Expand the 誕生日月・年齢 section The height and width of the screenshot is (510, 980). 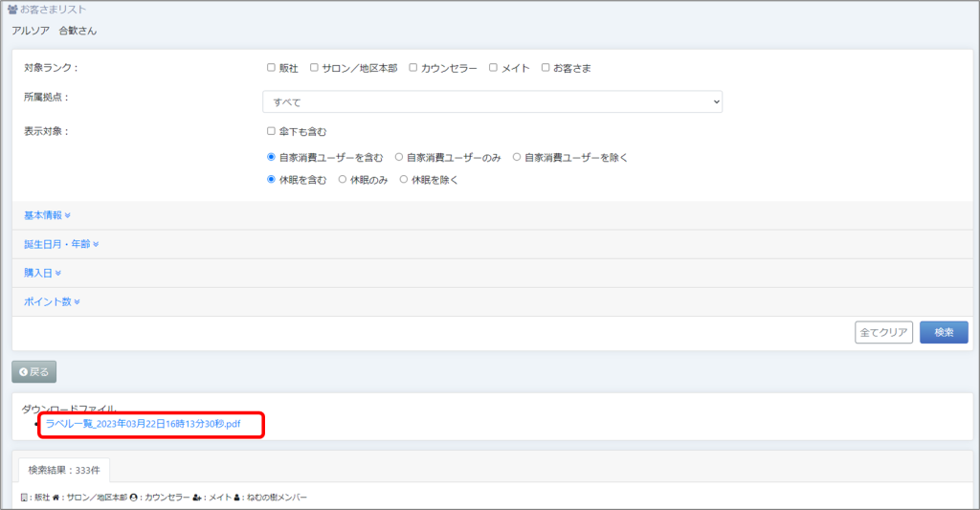pyautogui.click(x=61, y=244)
